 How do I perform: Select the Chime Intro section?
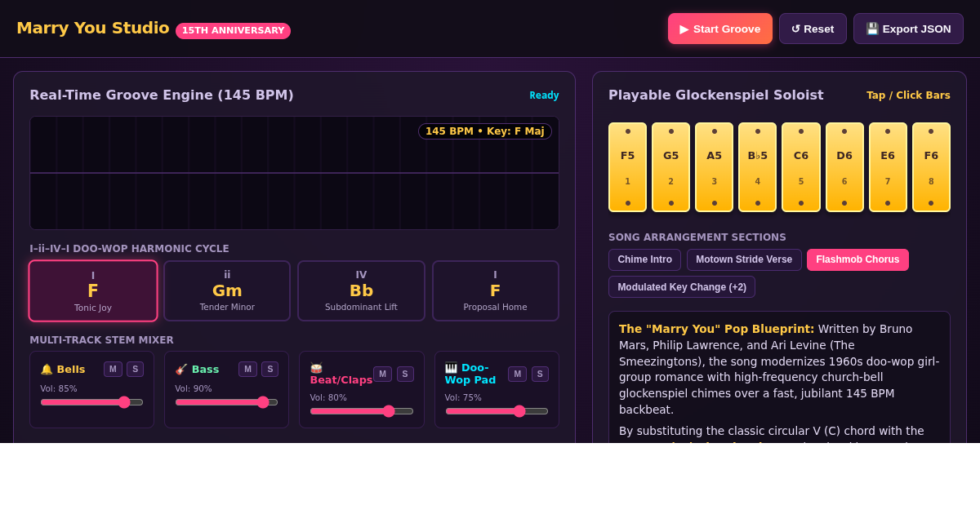645,259
